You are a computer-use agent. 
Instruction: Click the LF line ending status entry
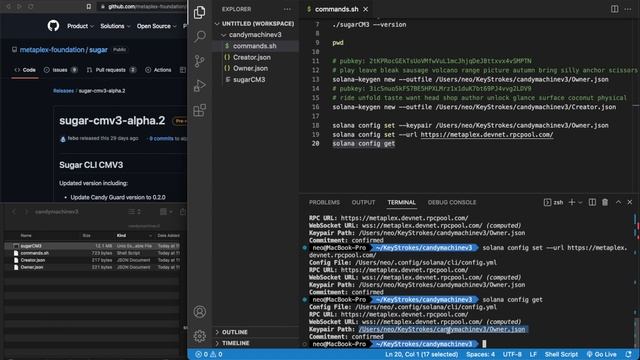533,354
